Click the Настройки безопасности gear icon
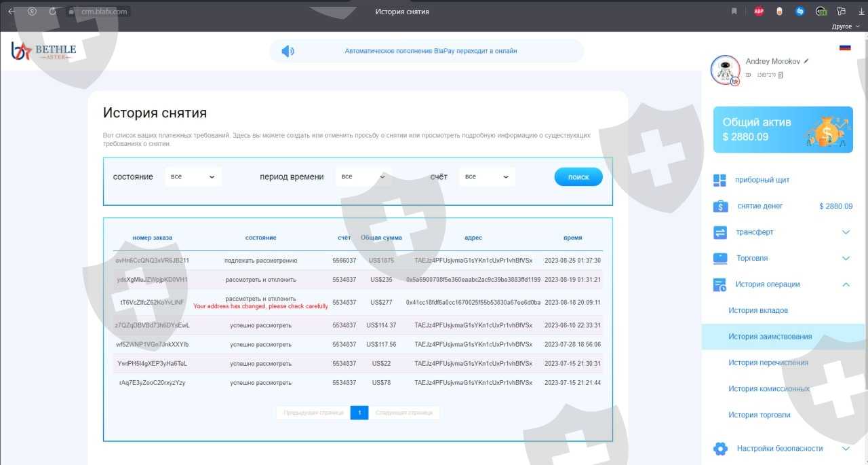This screenshot has width=868, height=465. 720,449
